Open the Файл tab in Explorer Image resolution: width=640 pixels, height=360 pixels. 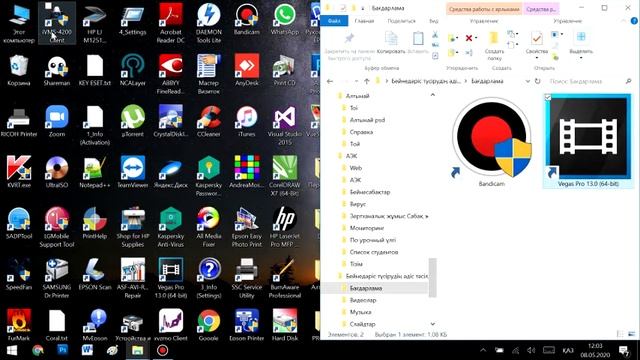coord(334,21)
